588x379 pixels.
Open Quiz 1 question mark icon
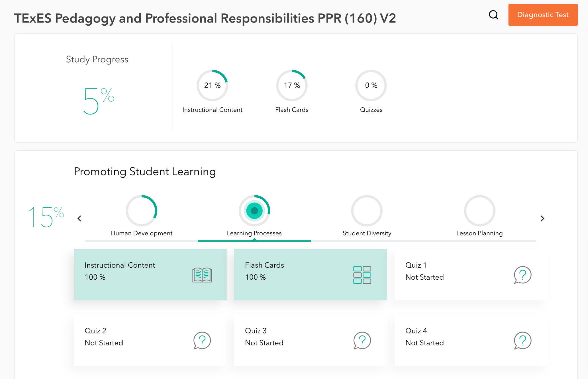(522, 275)
